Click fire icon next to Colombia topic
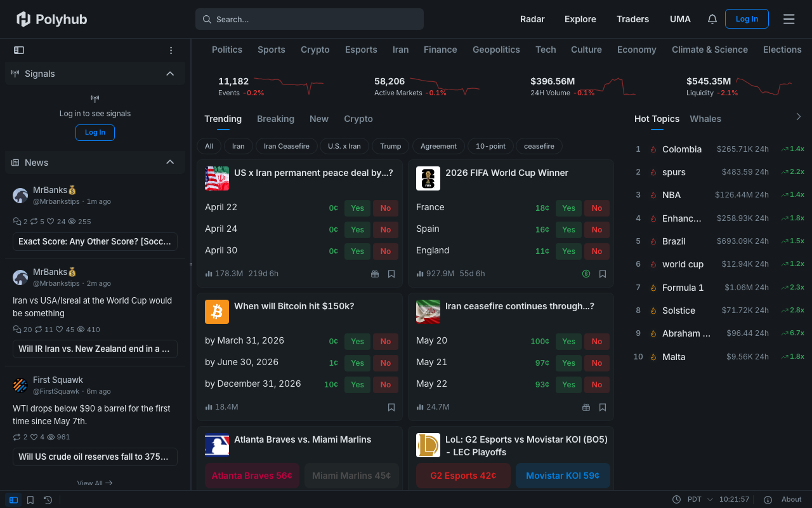Image resolution: width=812 pixels, height=508 pixels. point(653,149)
